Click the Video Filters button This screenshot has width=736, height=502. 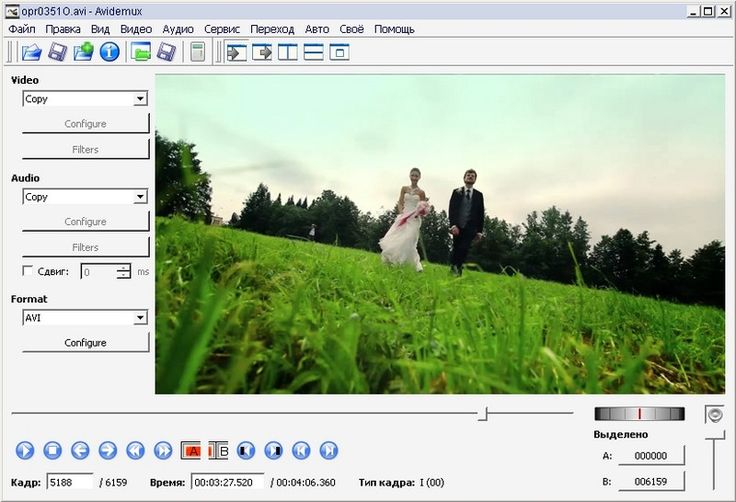pyautogui.click(x=85, y=149)
